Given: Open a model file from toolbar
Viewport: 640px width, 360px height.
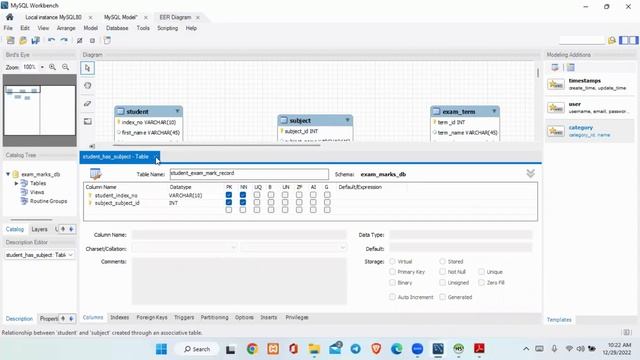Looking at the screenshot, I should [x=23, y=40].
